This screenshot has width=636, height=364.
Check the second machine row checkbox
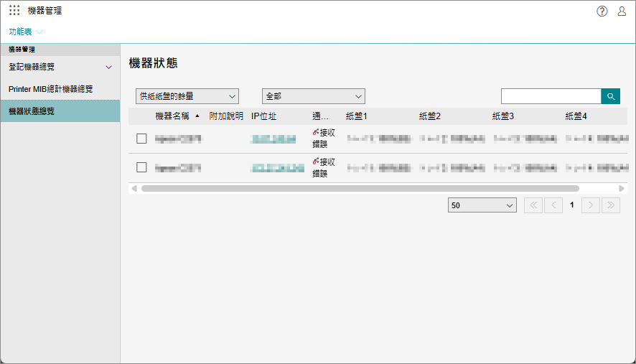click(141, 167)
